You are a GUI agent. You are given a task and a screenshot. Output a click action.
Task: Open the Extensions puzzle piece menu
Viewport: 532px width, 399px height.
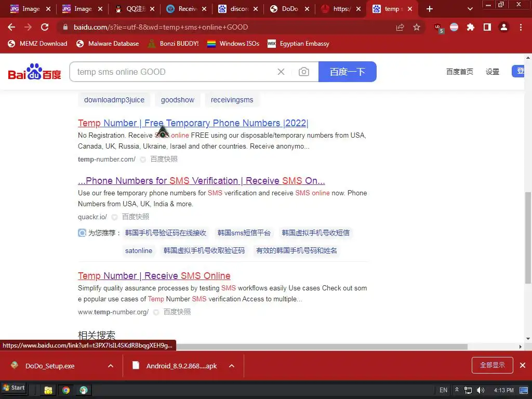pos(470,27)
